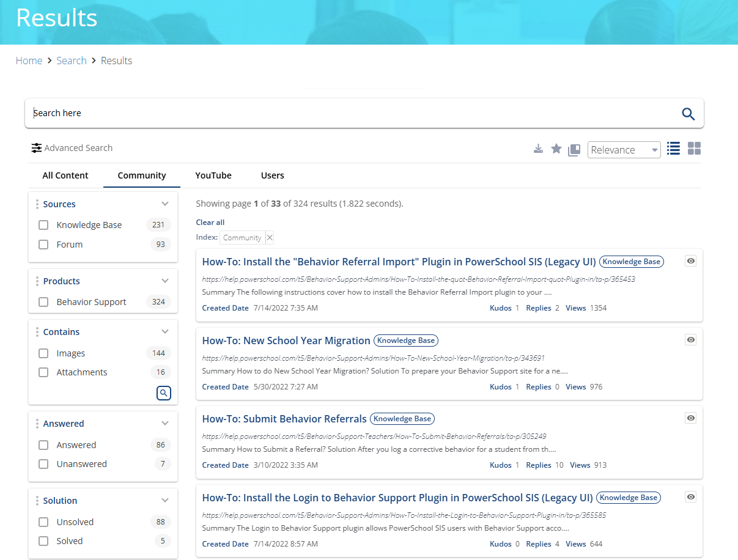Open the search icon inside Contains panel
The image size is (738, 560).
click(163, 393)
